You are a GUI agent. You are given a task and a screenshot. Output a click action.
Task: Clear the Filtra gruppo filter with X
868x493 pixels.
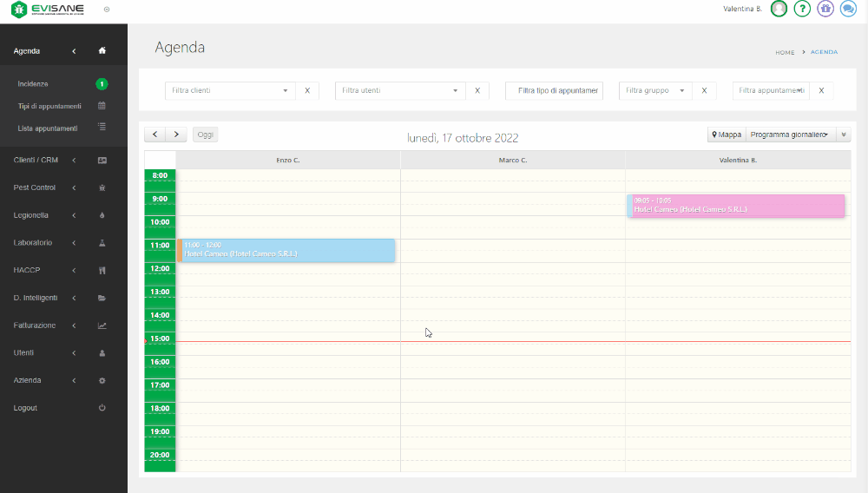[704, 90]
